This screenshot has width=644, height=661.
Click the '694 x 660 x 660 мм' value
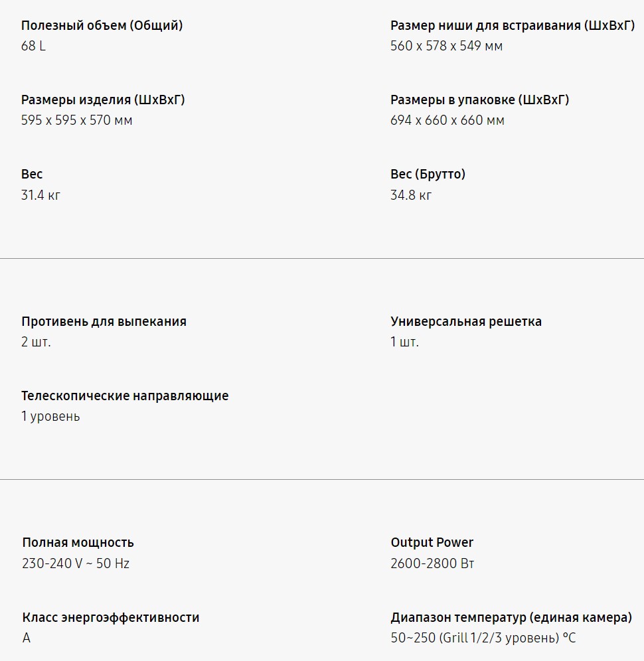(x=447, y=121)
